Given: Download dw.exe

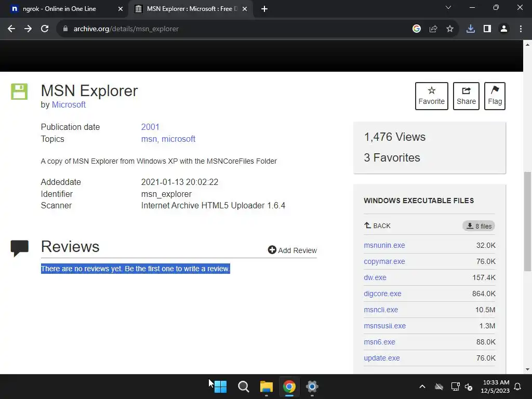Looking at the screenshot, I should 375,277.
